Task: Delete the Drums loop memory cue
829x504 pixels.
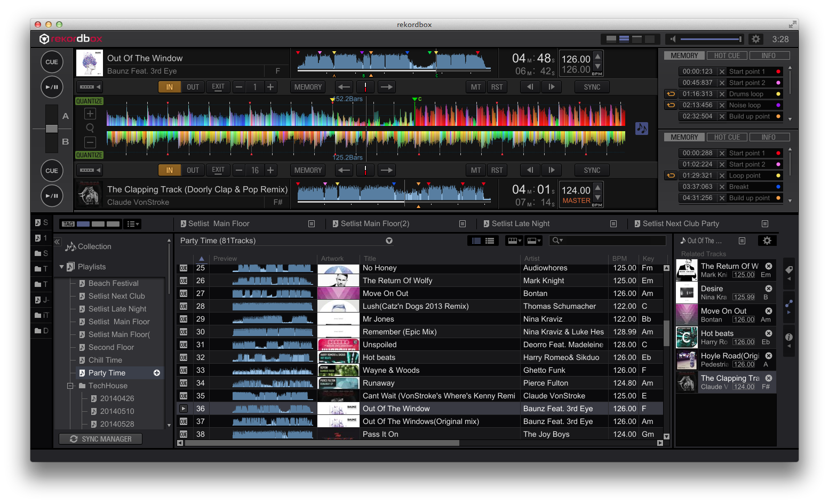Action: 722,94
